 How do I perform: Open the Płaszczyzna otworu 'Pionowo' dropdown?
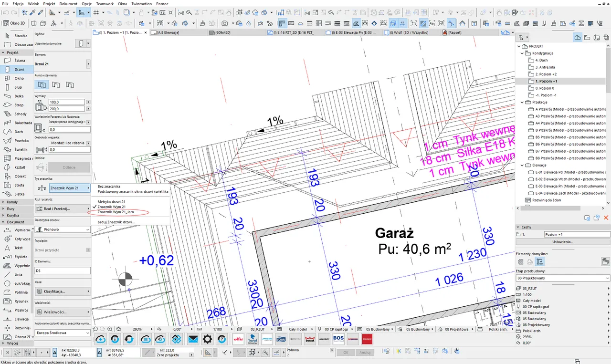click(63, 229)
